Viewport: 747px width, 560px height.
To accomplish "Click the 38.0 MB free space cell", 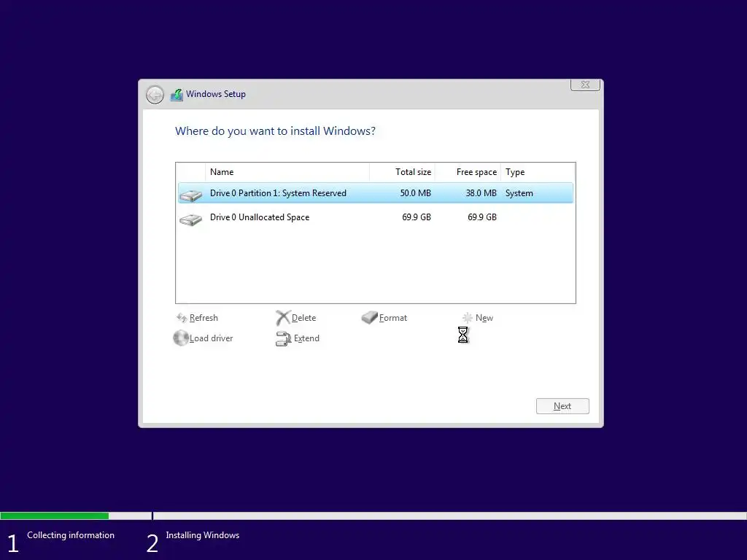I will click(x=481, y=192).
